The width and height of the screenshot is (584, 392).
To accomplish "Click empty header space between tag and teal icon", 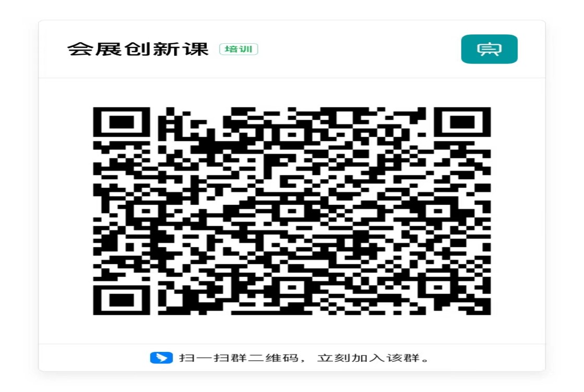I will click(360, 49).
